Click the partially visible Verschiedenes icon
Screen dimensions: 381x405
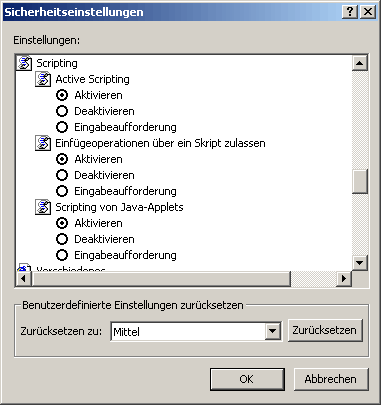24,268
